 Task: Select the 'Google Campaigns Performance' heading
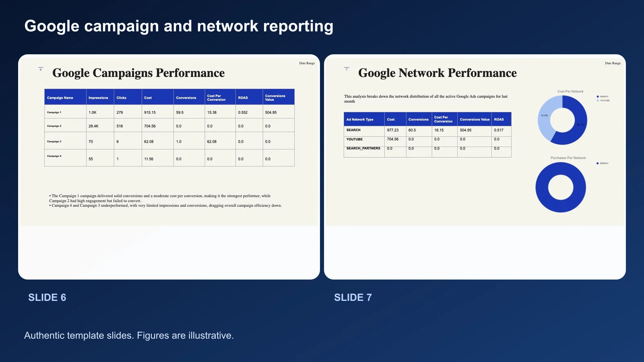(x=138, y=73)
